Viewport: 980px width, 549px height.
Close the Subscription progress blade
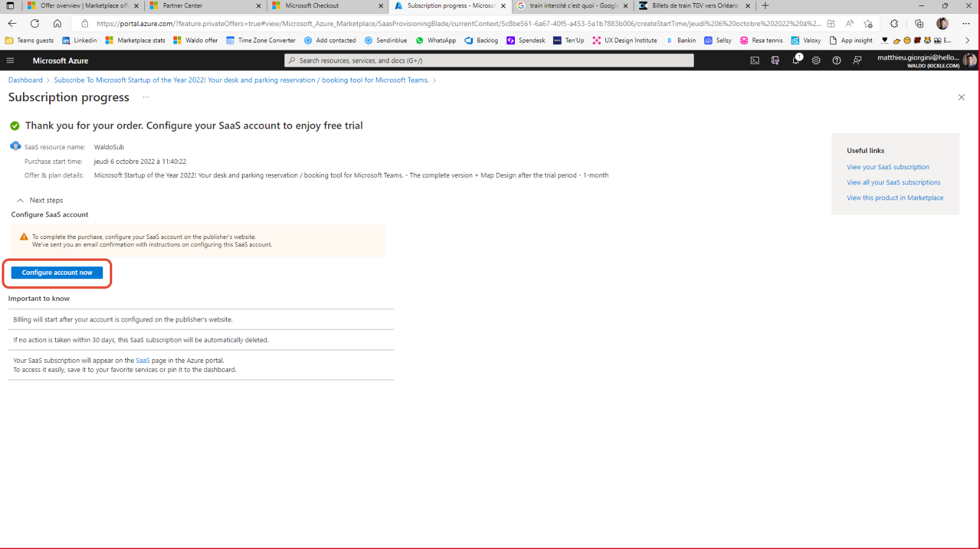pos(961,97)
